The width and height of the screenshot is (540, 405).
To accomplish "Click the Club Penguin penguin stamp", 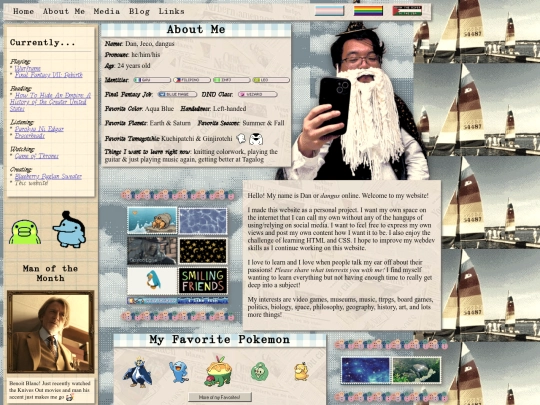I will (x=152, y=281).
